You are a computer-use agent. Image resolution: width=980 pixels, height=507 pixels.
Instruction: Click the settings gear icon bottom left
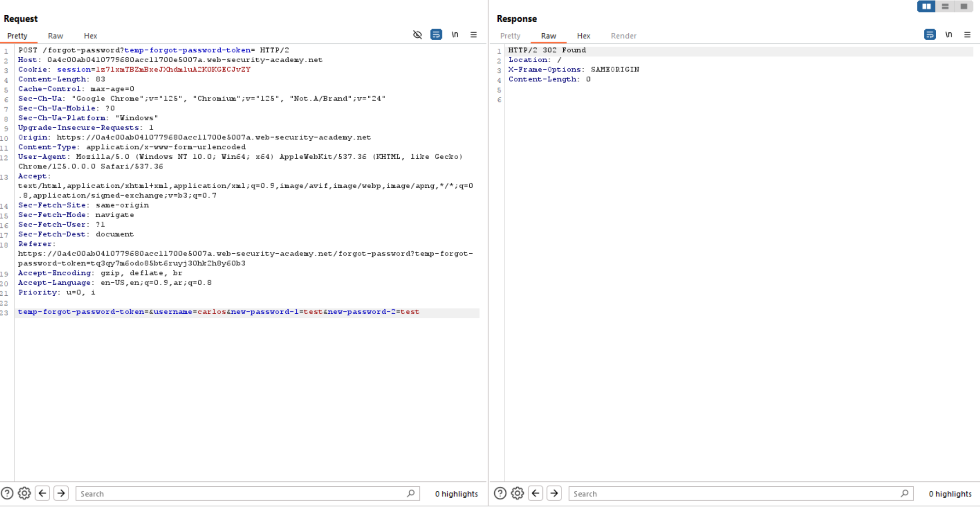(x=24, y=494)
